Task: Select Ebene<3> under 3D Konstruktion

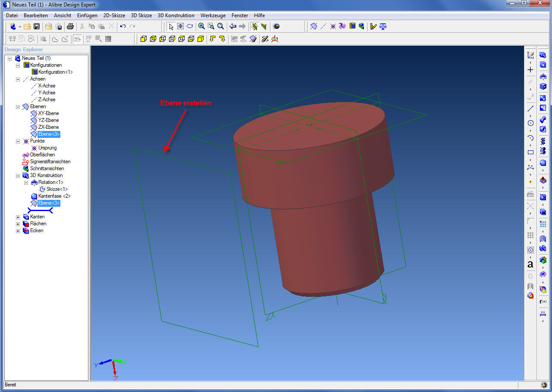Action: [49, 203]
